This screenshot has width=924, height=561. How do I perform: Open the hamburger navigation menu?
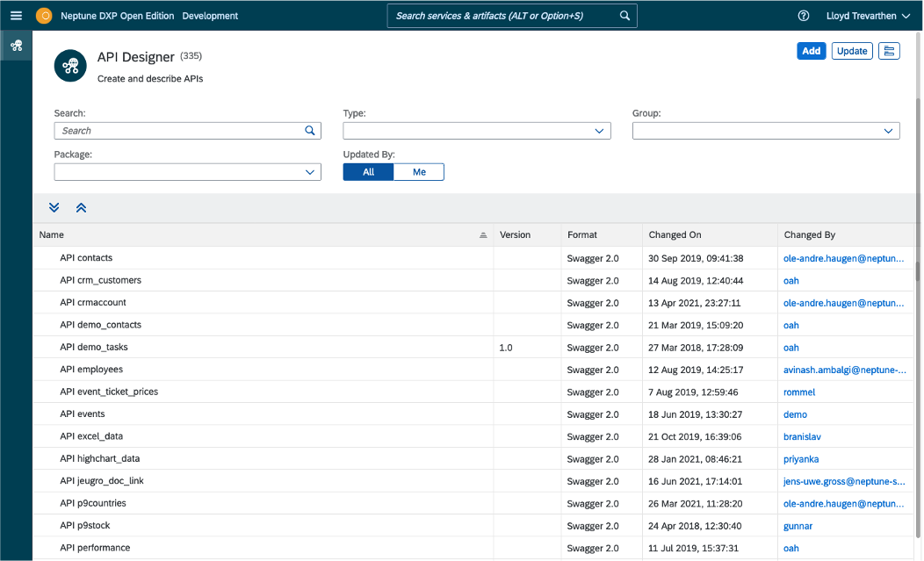tap(16, 16)
